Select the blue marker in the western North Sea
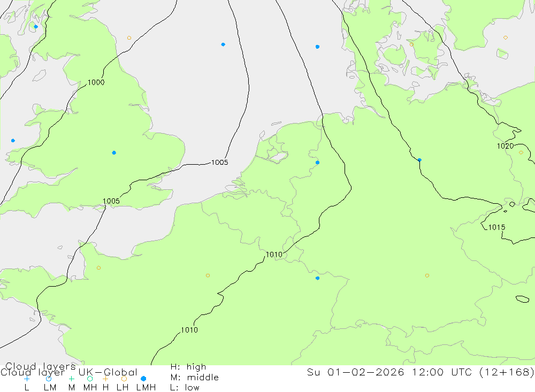The image size is (535, 392). [x=223, y=44]
